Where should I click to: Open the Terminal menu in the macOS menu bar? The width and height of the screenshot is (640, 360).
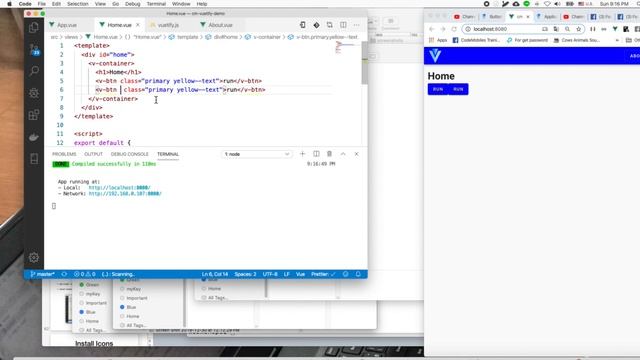[156, 4]
